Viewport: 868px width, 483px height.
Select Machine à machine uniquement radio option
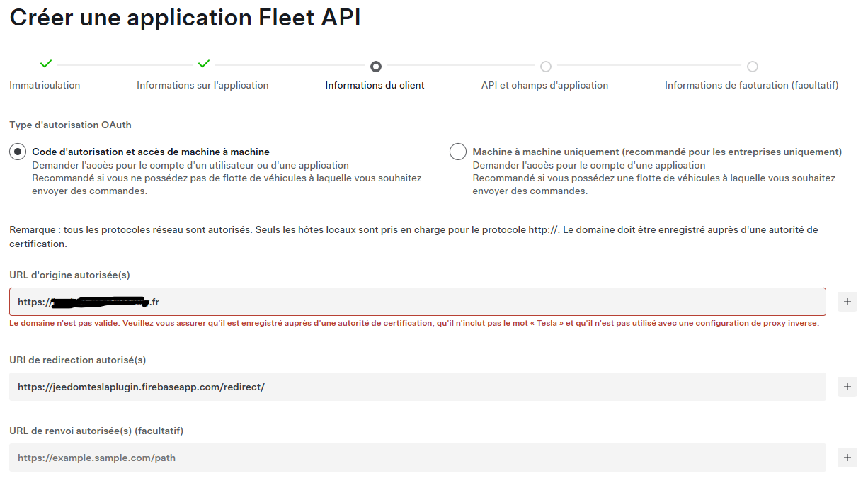(458, 152)
